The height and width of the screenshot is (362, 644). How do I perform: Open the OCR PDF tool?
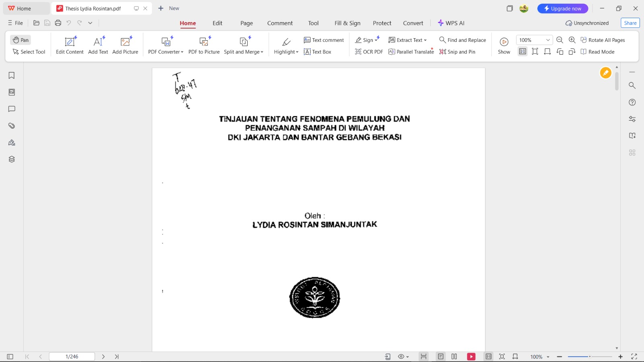tap(369, 52)
